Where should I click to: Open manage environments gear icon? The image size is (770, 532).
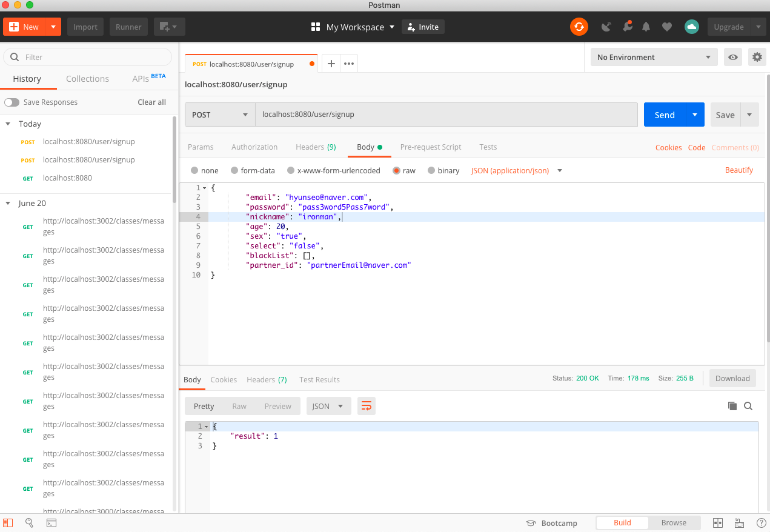click(757, 57)
